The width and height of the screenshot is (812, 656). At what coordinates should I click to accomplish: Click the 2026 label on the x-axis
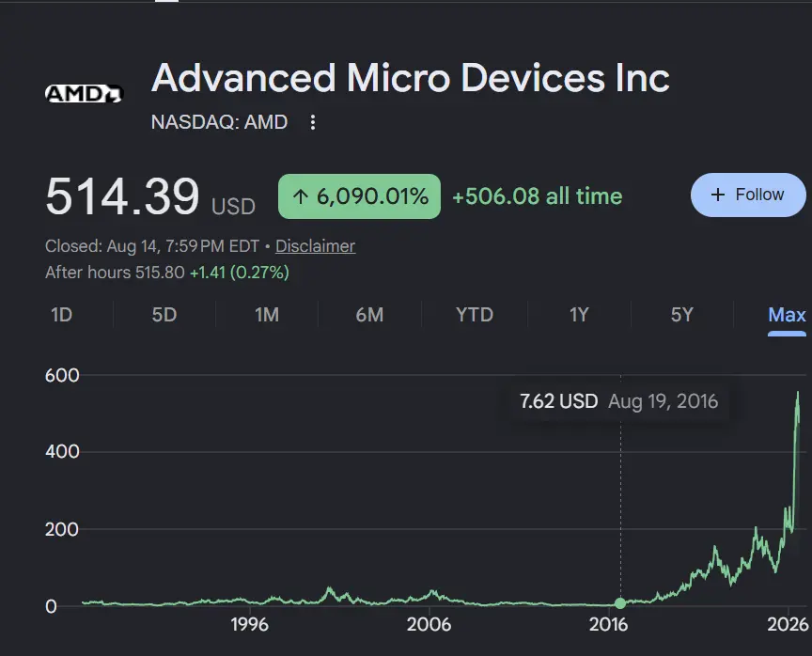click(788, 624)
